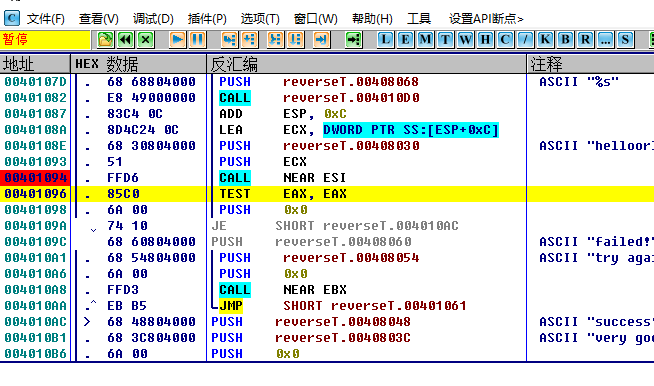The image size is (654, 386).
Task: Show the Log window with L button
Action: (x=385, y=40)
